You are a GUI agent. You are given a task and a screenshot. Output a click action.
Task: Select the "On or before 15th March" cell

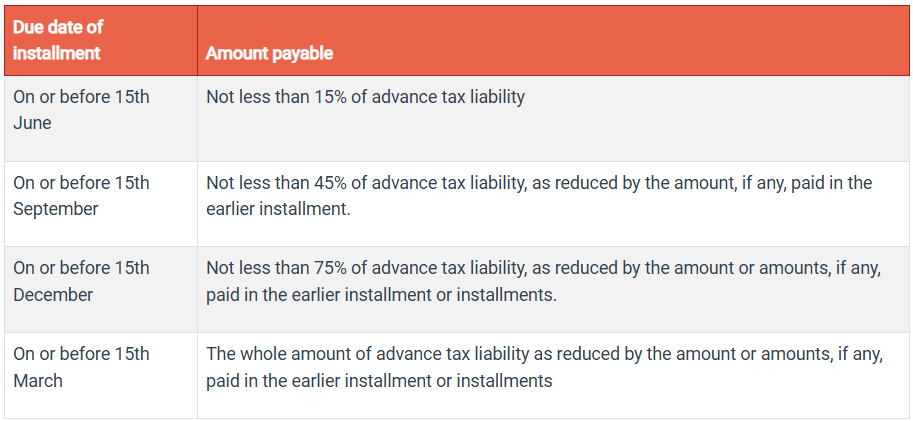(81, 367)
